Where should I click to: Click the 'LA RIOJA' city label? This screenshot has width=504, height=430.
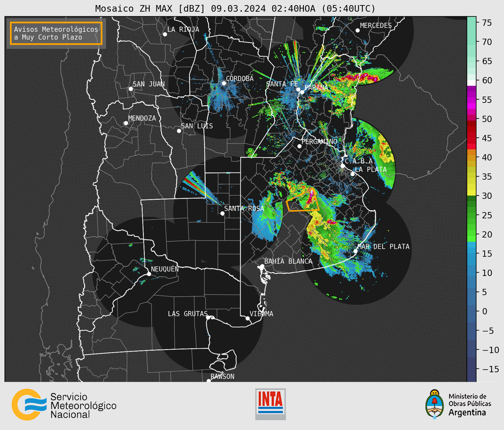click(x=183, y=29)
